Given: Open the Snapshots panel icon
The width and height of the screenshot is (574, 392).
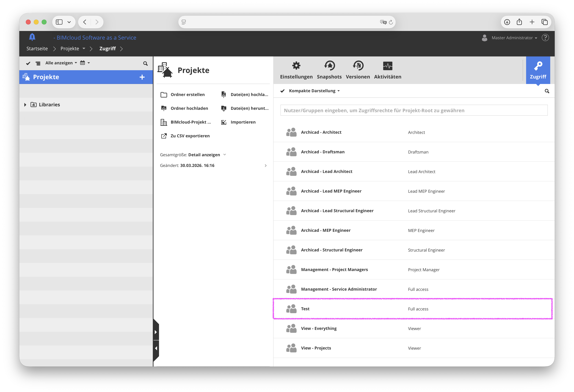Looking at the screenshot, I should point(329,66).
